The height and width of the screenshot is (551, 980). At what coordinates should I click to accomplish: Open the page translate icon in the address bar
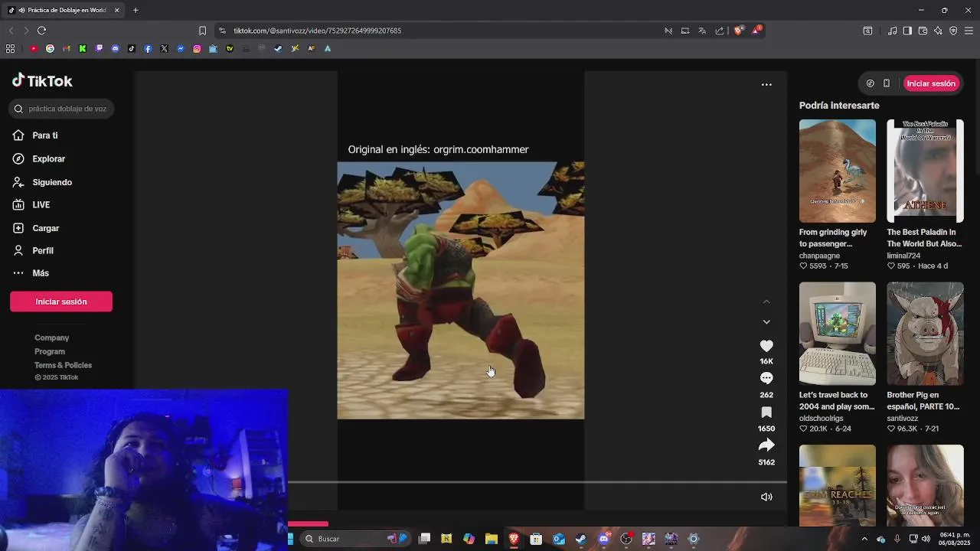coord(702,31)
